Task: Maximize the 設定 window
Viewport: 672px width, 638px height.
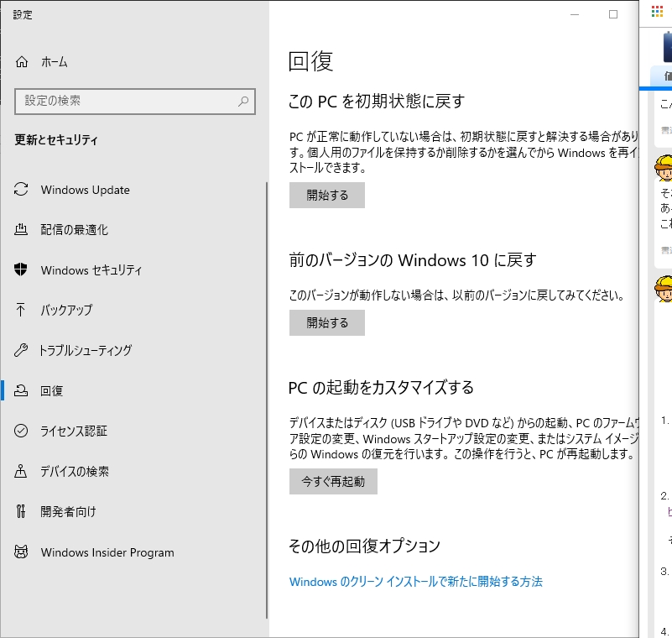Action: pyautogui.click(x=613, y=14)
